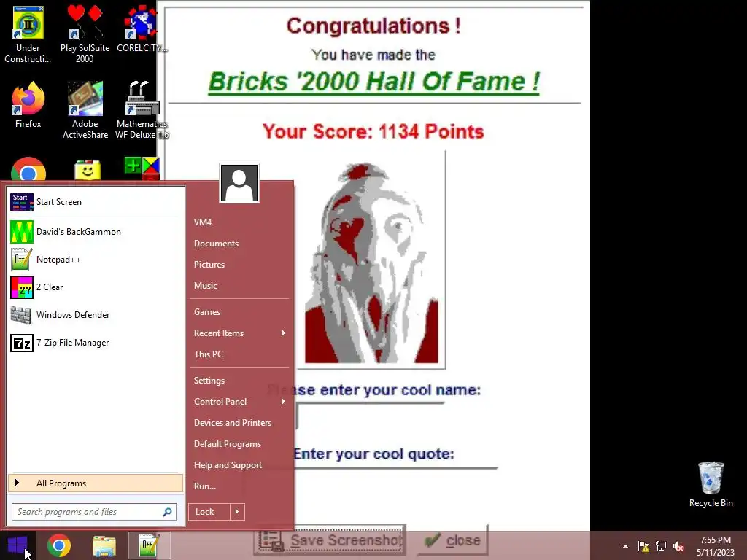Open the Lock options arrow
This screenshot has width=747, height=560.
[237, 512]
